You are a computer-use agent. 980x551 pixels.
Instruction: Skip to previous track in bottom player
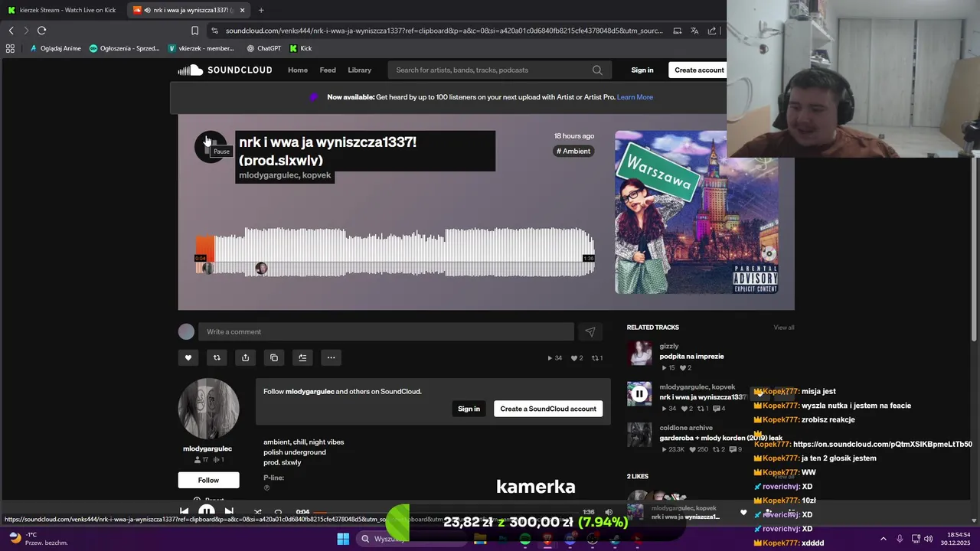point(184,511)
